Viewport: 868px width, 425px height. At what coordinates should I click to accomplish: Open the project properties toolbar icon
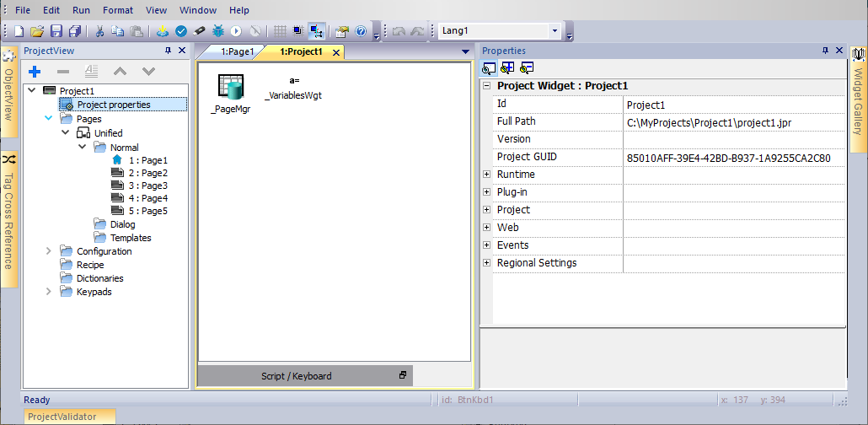click(x=342, y=31)
